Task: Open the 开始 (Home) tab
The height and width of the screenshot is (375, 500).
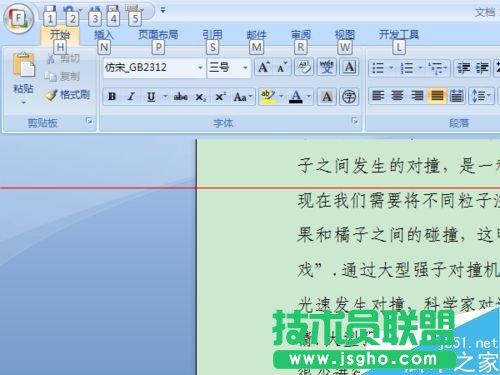Action: (60, 35)
